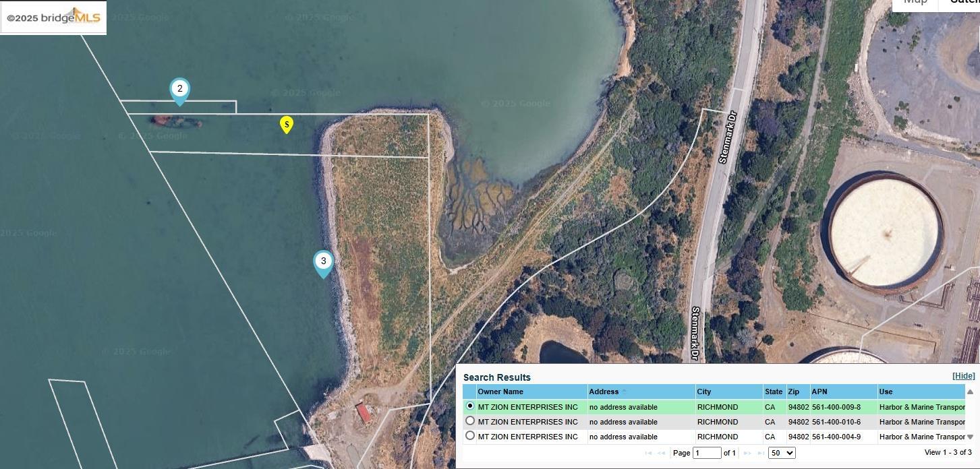Go to the next results page

point(747,454)
